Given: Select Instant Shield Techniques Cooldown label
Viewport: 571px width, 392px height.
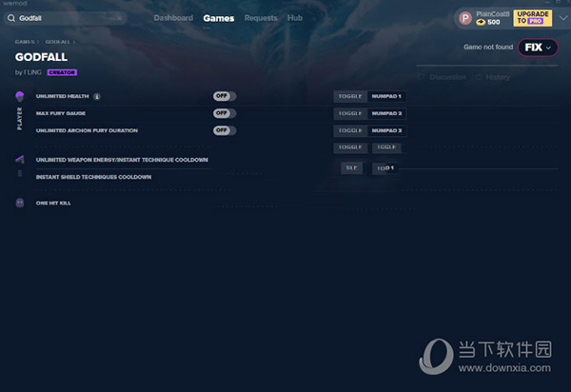Looking at the screenshot, I should tap(93, 177).
